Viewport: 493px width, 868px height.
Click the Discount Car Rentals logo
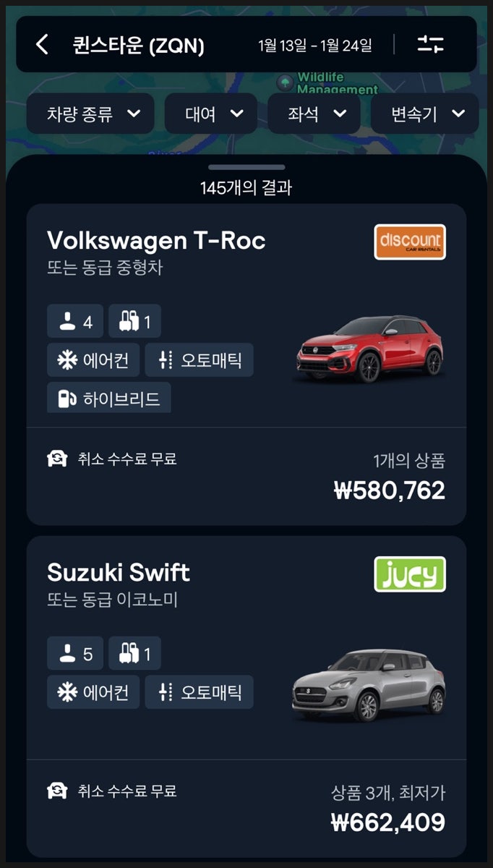[x=410, y=242]
